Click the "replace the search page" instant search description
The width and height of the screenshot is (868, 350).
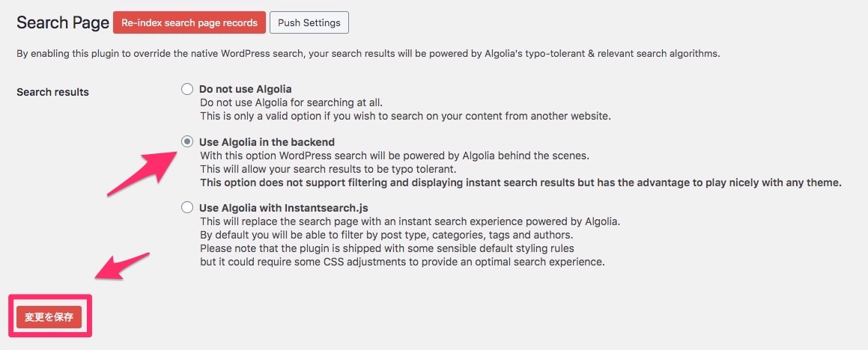pos(410,221)
